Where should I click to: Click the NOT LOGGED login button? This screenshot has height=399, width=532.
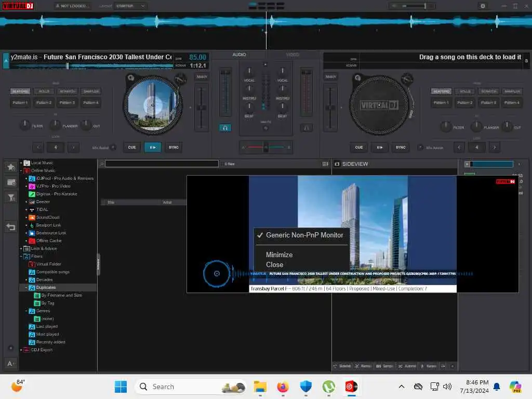[72, 6]
